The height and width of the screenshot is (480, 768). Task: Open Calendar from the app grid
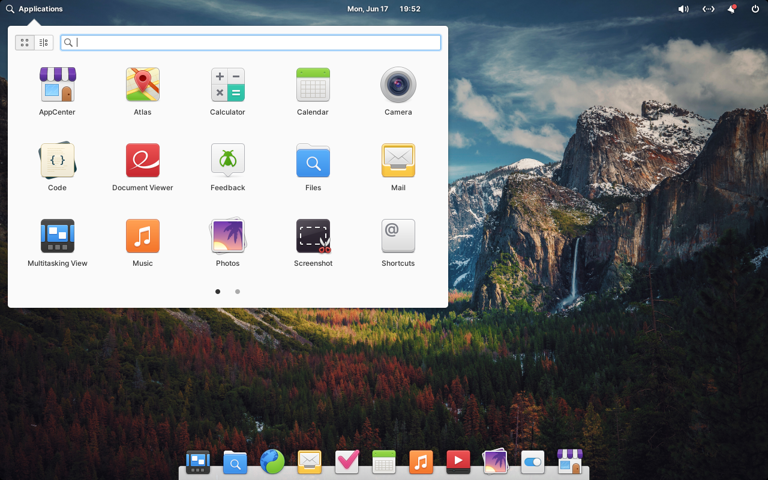pyautogui.click(x=313, y=91)
